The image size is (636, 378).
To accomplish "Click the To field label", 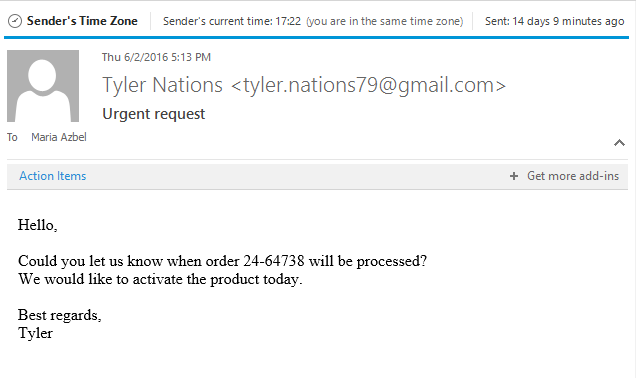I will [x=12, y=137].
